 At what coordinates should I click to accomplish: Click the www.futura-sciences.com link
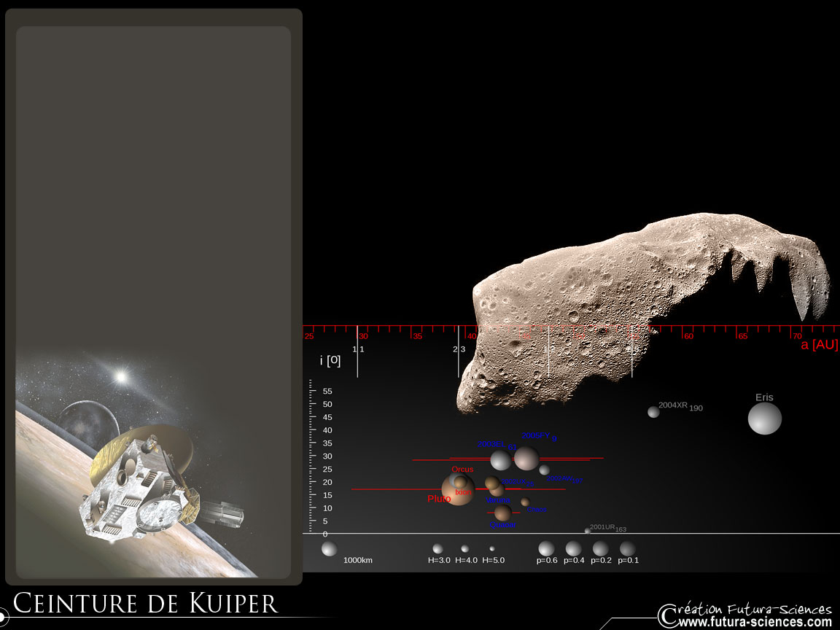(x=754, y=622)
